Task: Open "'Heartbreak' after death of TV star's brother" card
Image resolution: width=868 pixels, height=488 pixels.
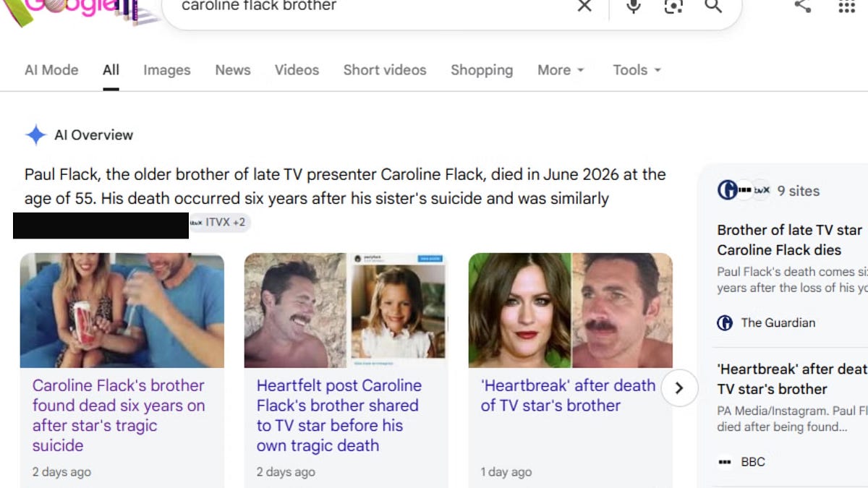Action: pyautogui.click(x=568, y=395)
